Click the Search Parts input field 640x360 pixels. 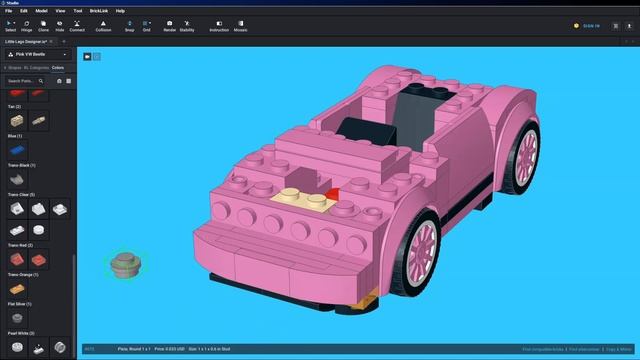22,81
